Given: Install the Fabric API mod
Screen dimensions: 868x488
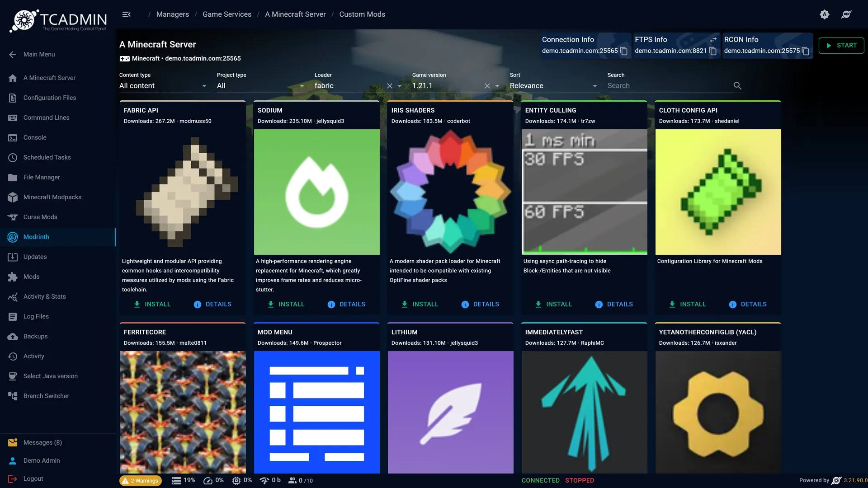Looking at the screenshot, I should click(x=152, y=304).
